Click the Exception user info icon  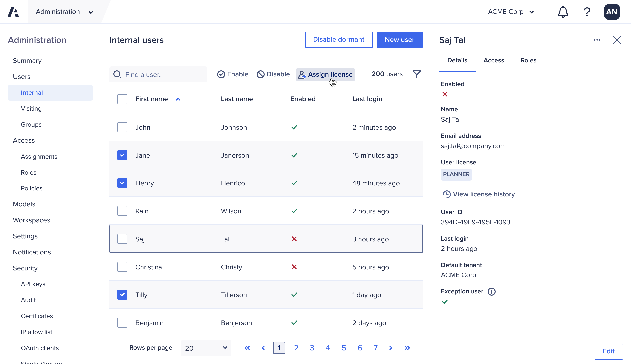click(491, 291)
